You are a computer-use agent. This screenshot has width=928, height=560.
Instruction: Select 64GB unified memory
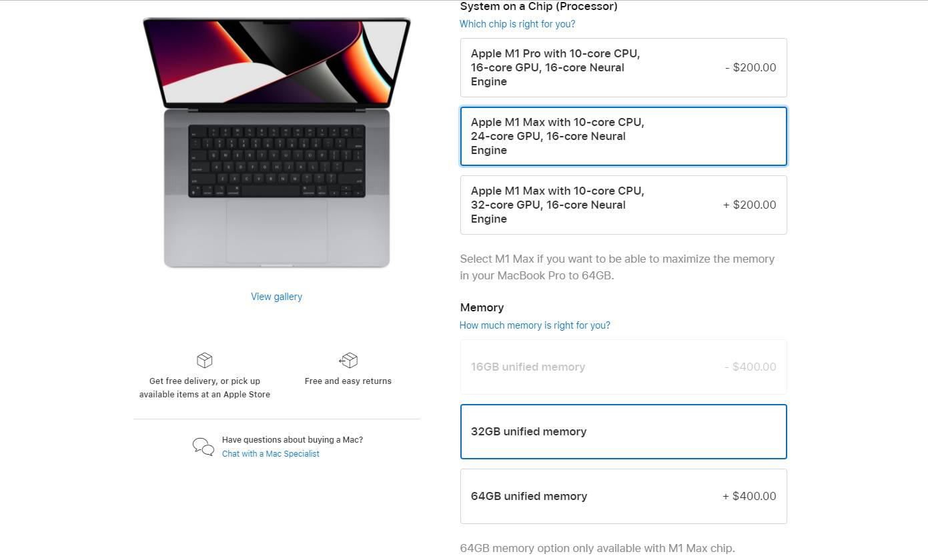click(x=623, y=496)
